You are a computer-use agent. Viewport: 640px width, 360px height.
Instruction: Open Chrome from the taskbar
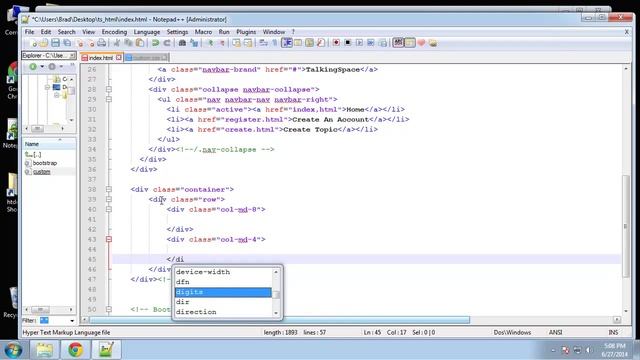coord(75,350)
